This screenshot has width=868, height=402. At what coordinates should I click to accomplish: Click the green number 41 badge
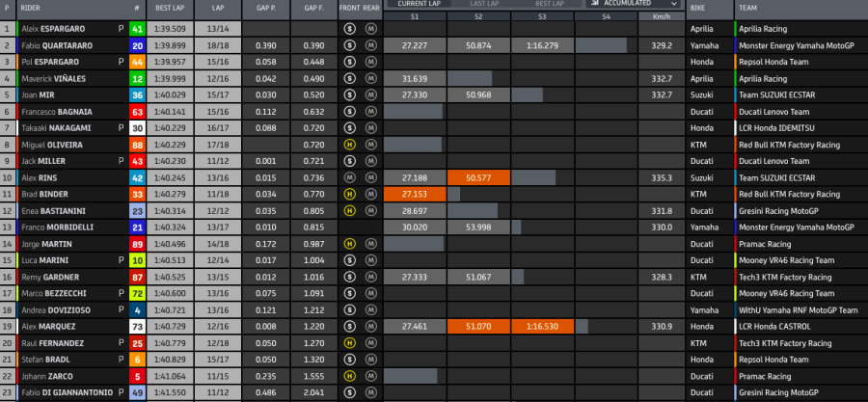point(137,29)
